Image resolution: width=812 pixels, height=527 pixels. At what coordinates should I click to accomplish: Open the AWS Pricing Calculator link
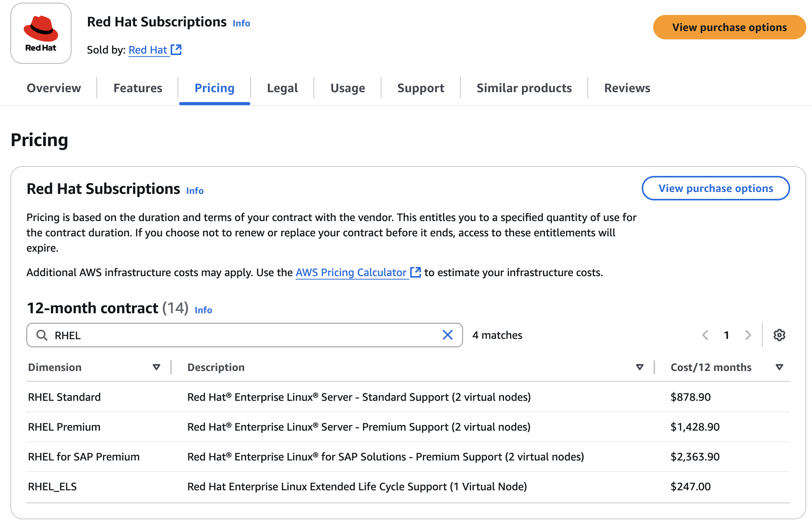[351, 272]
